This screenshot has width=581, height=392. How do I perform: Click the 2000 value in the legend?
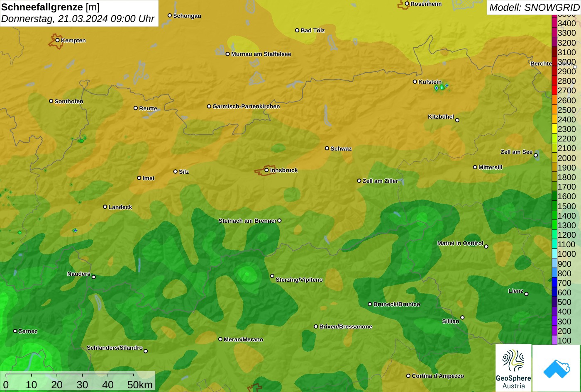[567, 158]
